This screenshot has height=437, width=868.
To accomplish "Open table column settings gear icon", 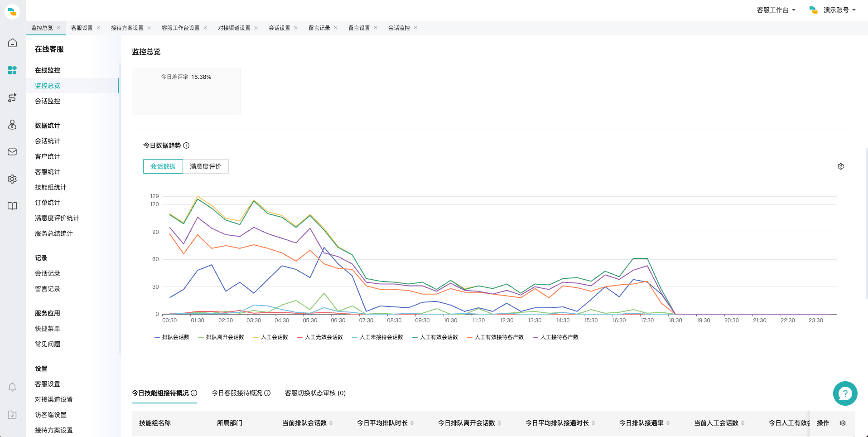I will click(x=843, y=423).
